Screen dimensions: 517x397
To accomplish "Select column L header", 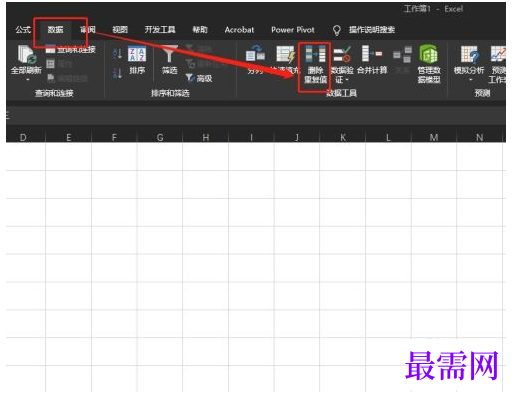I will pyautogui.click(x=388, y=137).
